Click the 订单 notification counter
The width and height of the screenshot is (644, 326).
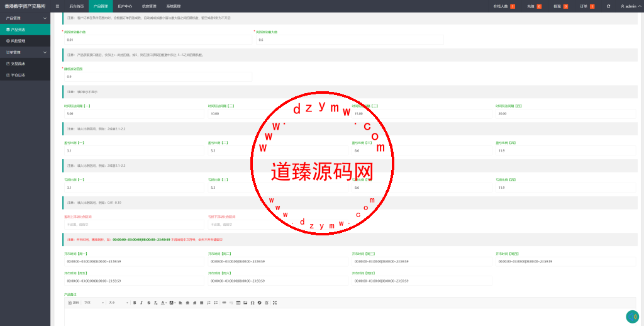pos(587,6)
